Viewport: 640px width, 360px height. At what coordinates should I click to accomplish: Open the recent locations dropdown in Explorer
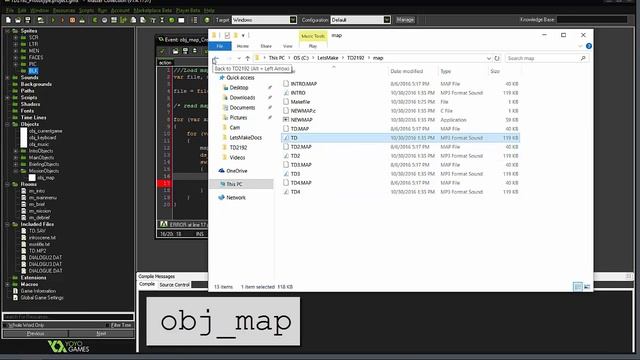pos(239,58)
